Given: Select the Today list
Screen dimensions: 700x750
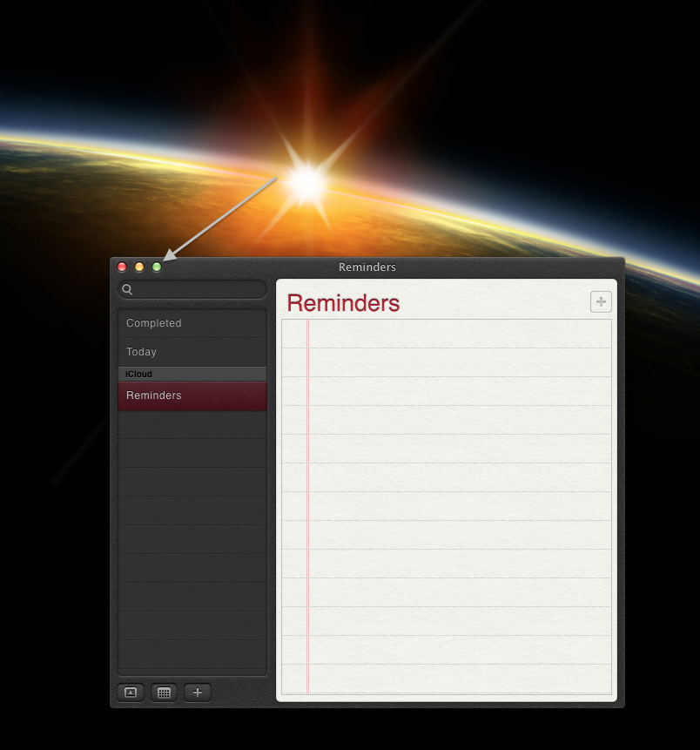Looking at the screenshot, I should tap(192, 352).
